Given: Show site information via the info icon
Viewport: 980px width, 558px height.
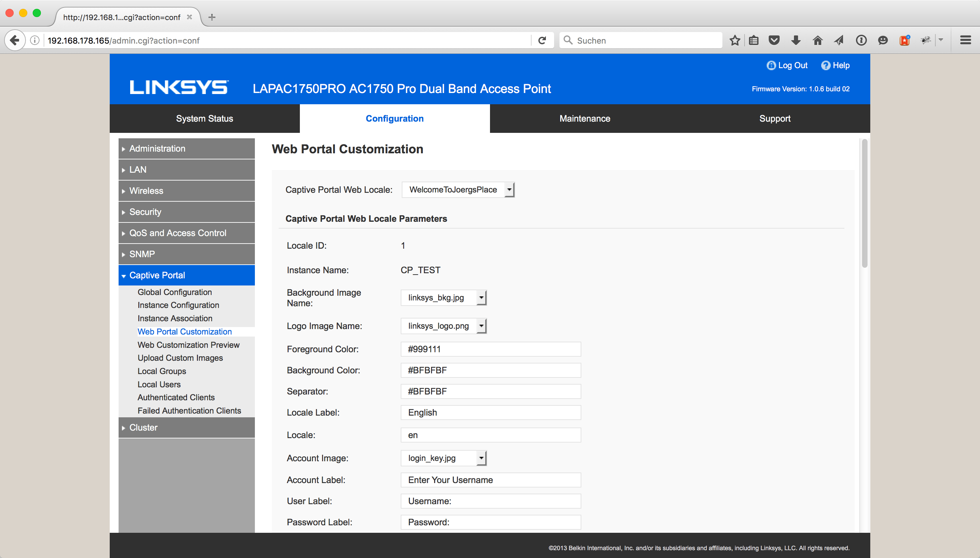Looking at the screenshot, I should pos(34,40).
